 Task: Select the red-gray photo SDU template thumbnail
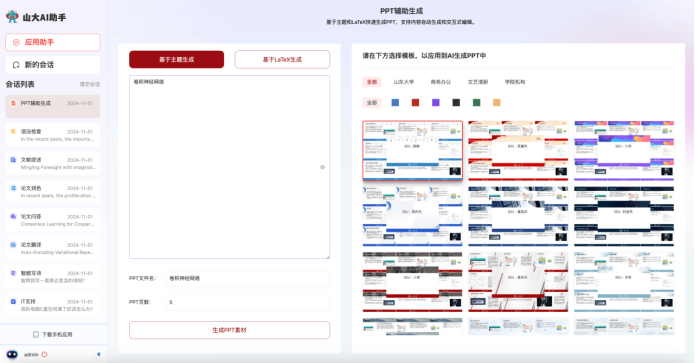pos(412,282)
